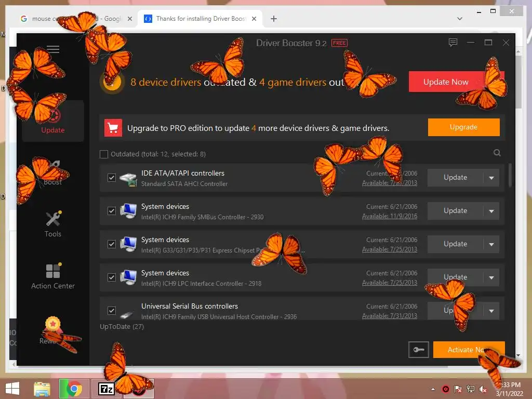Expand Update dropdown for Express Chipset row
Image resolution: width=532 pixels, height=399 pixels.
[491, 244]
